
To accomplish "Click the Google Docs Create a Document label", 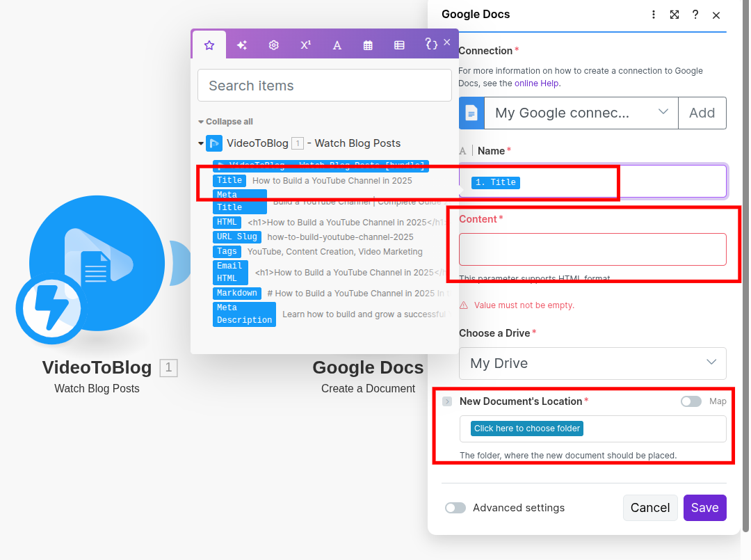I will click(x=368, y=388).
